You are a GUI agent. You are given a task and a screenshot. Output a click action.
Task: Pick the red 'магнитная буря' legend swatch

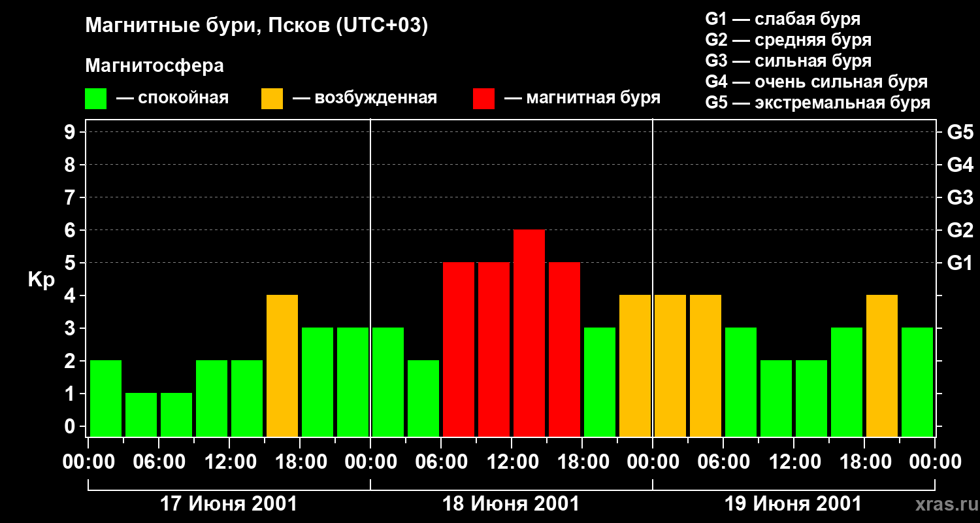pos(483,99)
